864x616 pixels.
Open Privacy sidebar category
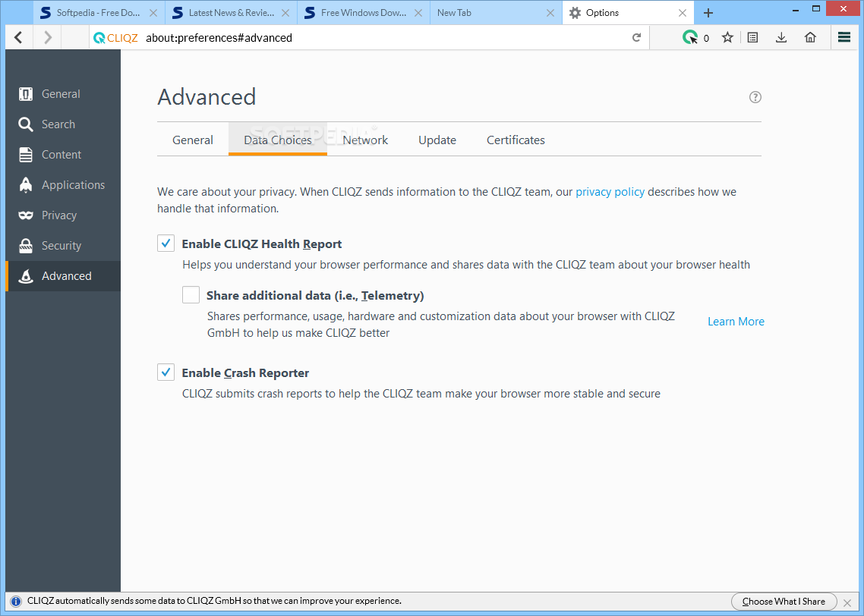pos(63,215)
